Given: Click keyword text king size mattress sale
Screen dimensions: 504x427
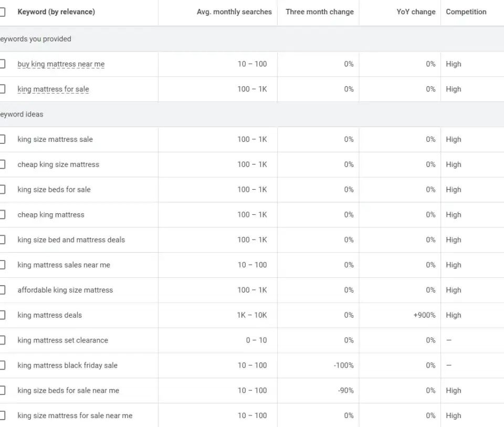Looking at the screenshot, I should point(55,139).
